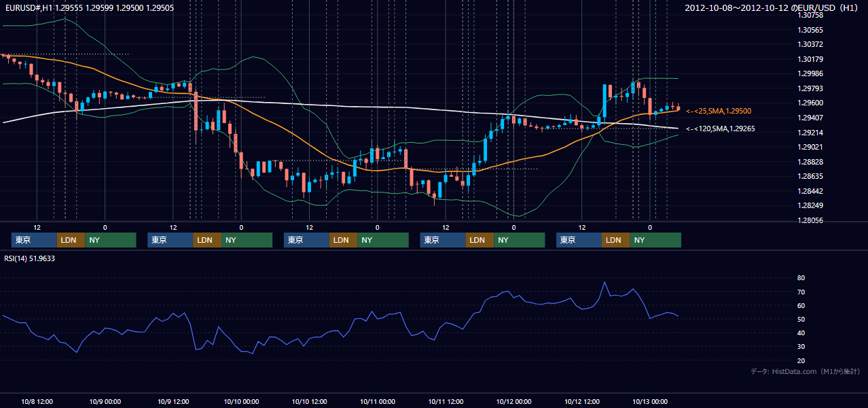Click price axis value 1.30758
Screen dimensions: 868x408
[810, 15]
